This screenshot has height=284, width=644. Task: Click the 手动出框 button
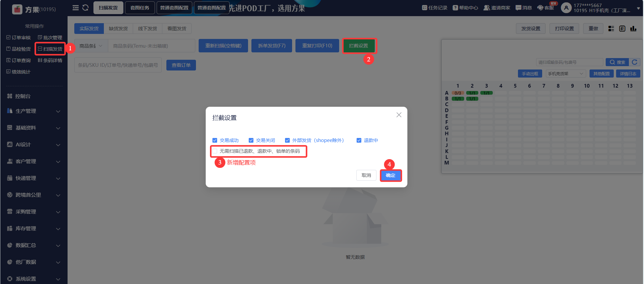(530, 74)
